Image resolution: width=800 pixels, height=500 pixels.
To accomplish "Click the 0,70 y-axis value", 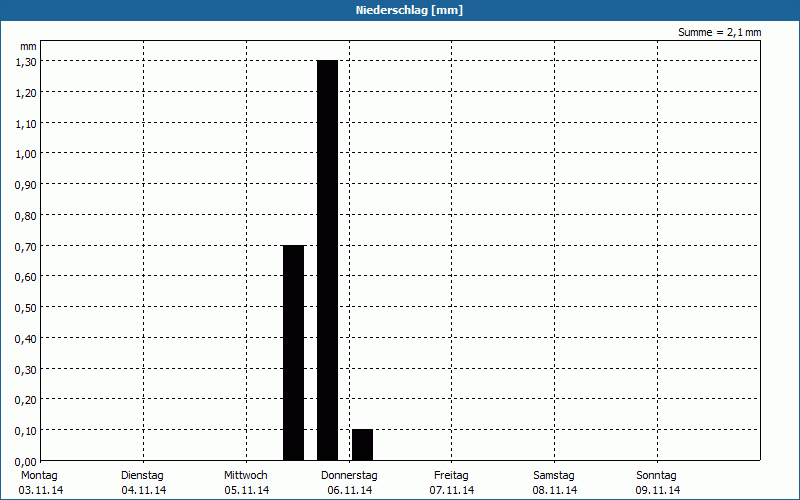I will (26, 246).
